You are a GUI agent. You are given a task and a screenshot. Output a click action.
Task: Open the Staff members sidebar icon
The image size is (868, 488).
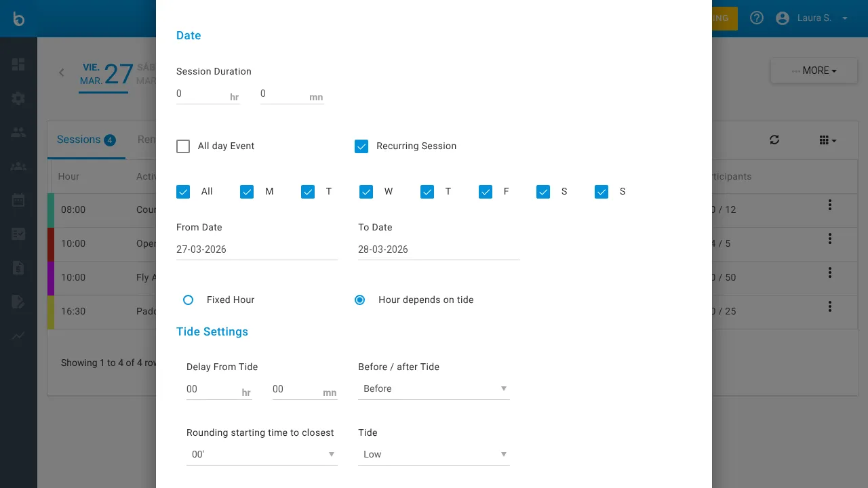pos(18,131)
